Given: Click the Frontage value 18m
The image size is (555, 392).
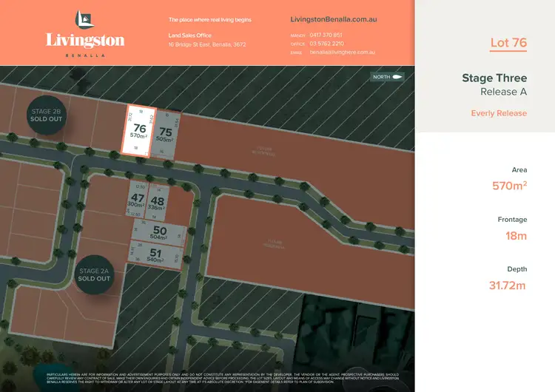Looking at the screenshot, I should (516, 236).
